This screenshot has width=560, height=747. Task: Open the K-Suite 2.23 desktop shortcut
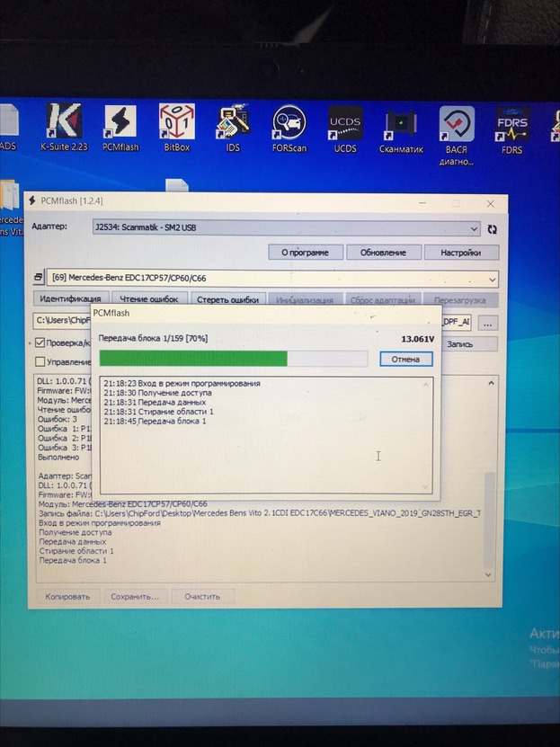63,125
